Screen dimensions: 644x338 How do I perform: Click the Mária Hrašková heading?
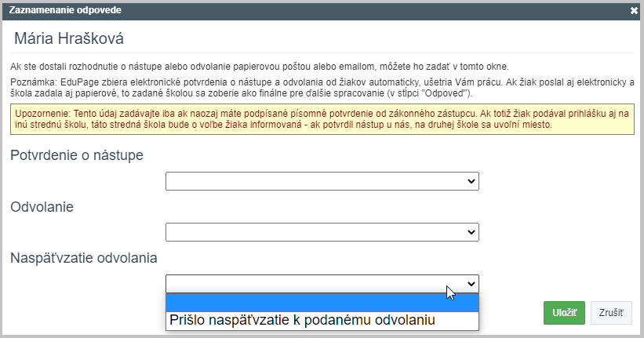click(x=69, y=38)
